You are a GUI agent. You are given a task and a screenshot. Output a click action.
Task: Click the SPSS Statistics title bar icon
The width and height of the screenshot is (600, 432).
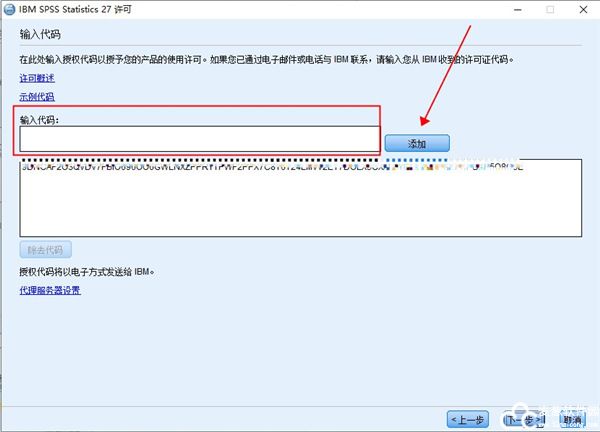point(10,10)
